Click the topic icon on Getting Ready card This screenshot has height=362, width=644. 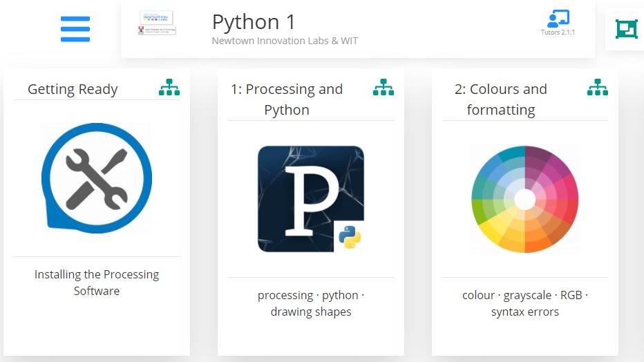coord(169,87)
